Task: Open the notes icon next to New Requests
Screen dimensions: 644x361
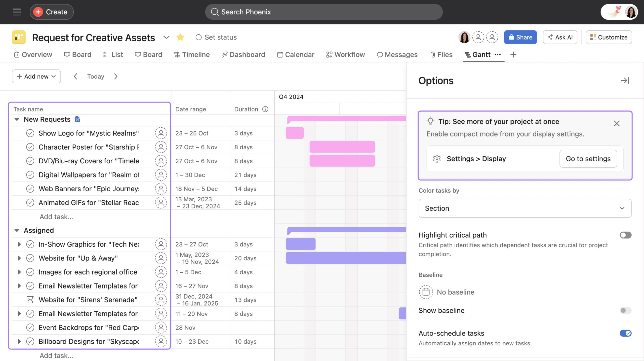Action: pyautogui.click(x=77, y=119)
